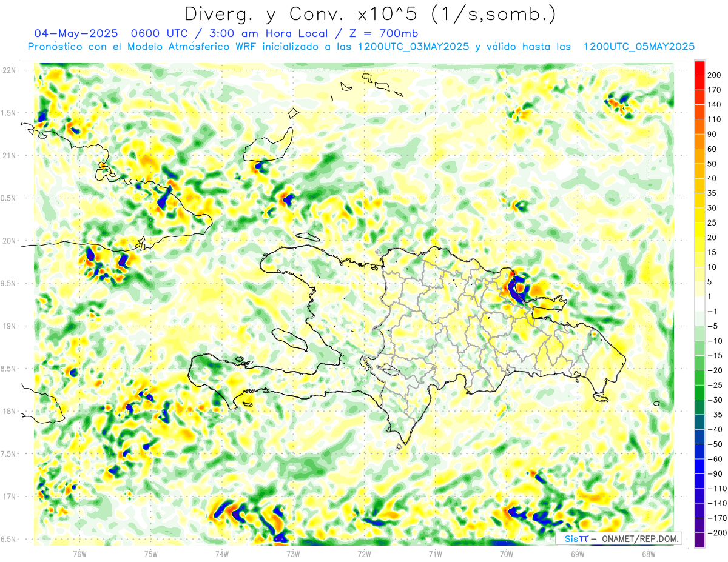Click the "68W" longitude label
The height and width of the screenshot is (562, 728).
[649, 554]
